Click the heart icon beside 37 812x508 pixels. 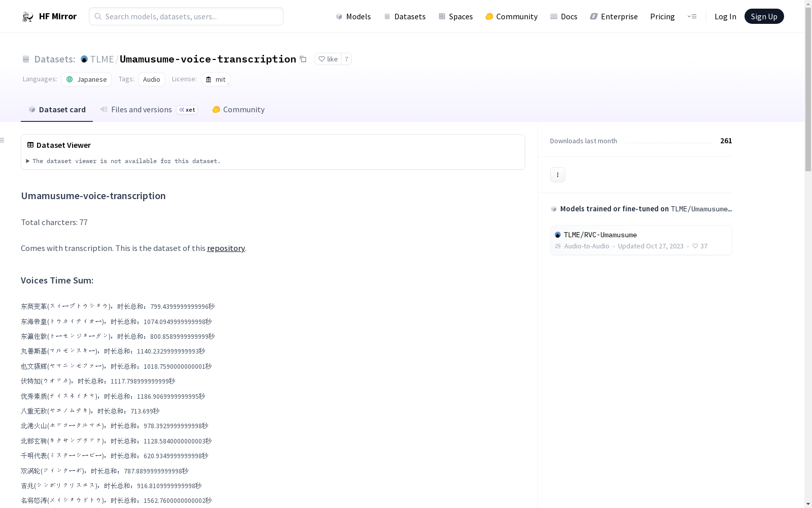pos(695,246)
